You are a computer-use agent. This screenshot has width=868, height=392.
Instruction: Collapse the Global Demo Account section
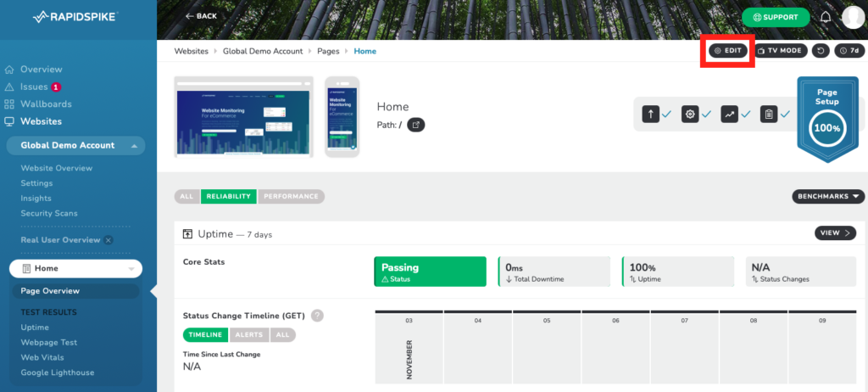tap(134, 146)
